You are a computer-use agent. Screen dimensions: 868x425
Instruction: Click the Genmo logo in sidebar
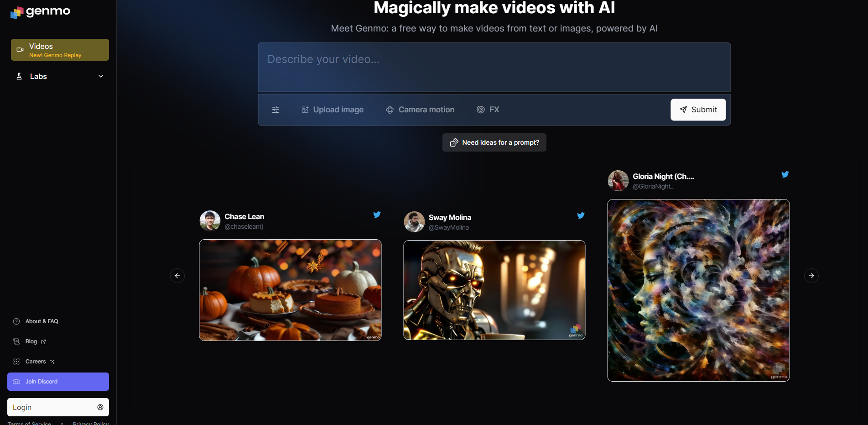(40, 11)
